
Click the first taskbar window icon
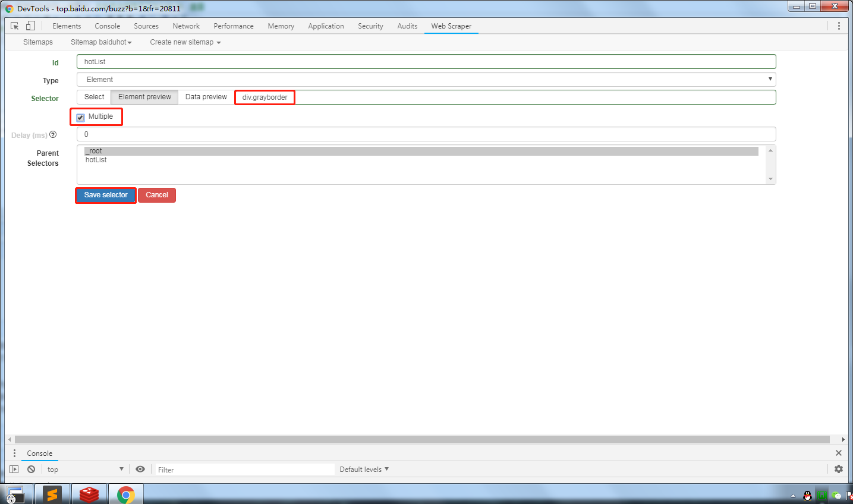pos(16,494)
